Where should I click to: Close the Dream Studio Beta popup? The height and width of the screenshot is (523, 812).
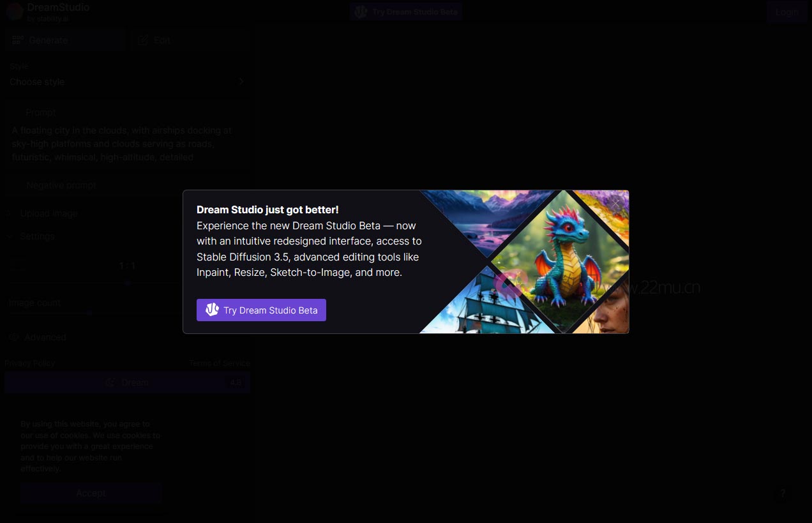pyautogui.click(x=615, y=204)
